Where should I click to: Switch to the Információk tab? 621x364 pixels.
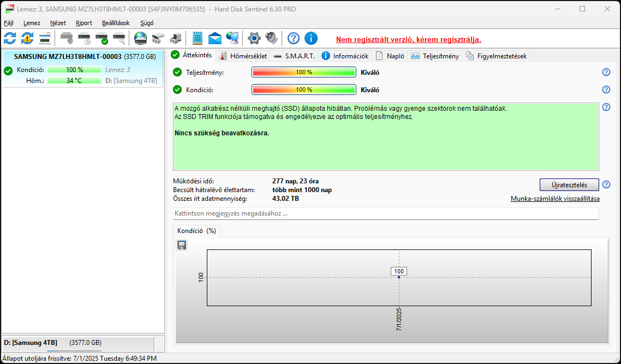(345, 56)
